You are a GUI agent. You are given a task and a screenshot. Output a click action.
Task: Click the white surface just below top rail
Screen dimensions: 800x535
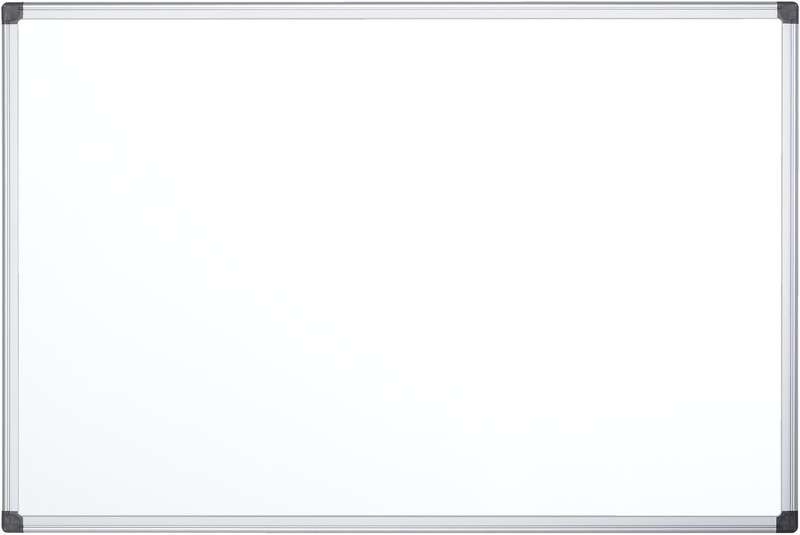coord(400,28)
